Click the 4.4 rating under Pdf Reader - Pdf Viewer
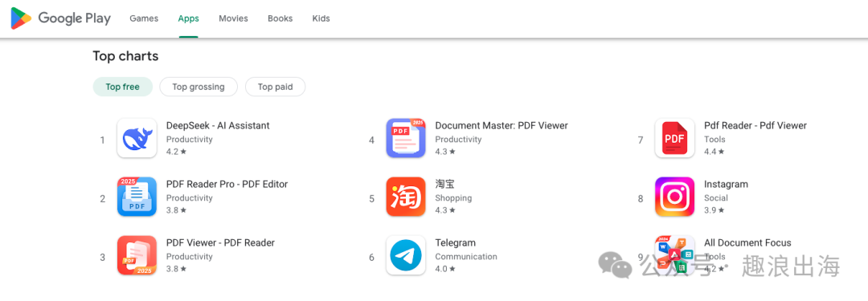 click(714, 152)
